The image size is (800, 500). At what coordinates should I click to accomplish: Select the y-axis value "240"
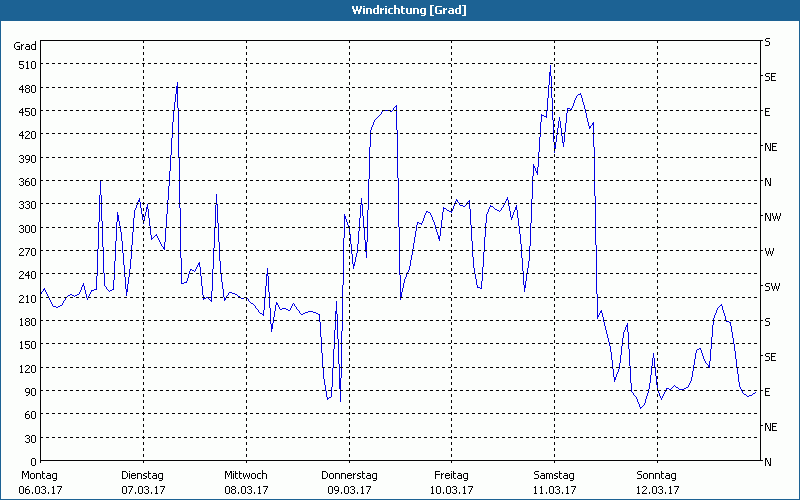pos(27,276)
